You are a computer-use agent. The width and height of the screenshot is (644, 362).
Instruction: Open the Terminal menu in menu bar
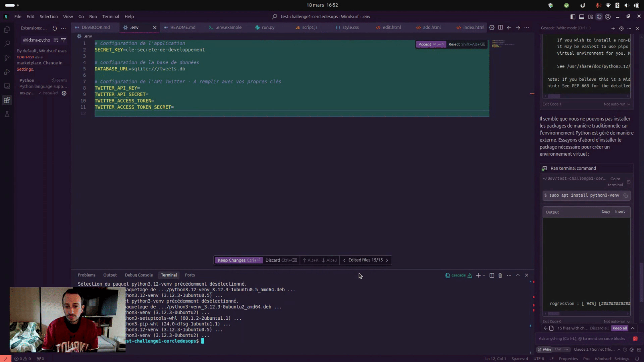(x=110, y=16)
